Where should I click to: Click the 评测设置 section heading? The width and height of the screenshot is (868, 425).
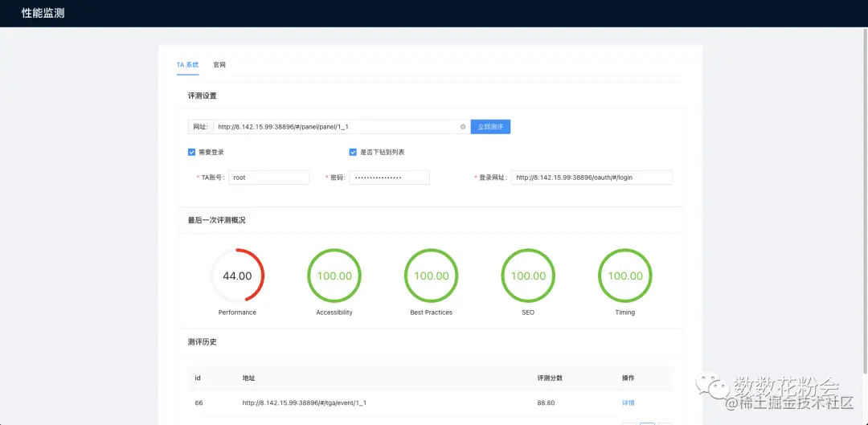(202, 96)
